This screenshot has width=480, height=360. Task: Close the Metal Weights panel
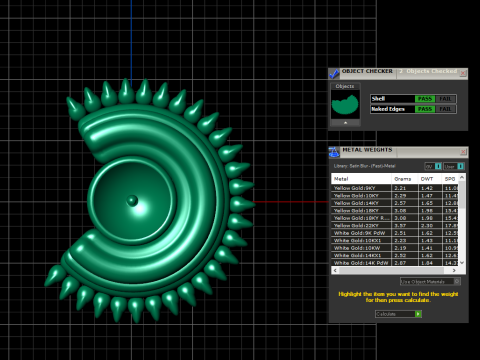463,152
